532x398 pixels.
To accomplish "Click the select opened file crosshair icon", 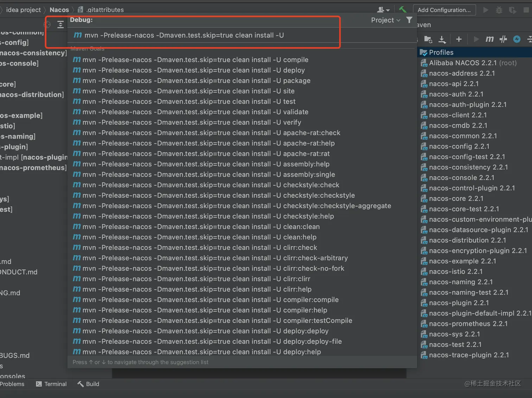I will click(x=47, y=24).
